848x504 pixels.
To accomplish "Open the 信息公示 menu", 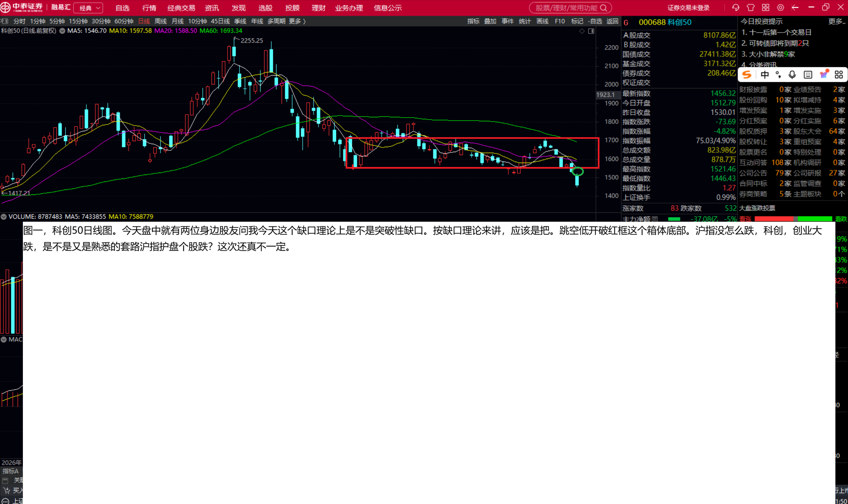I will tap(388, 8).
